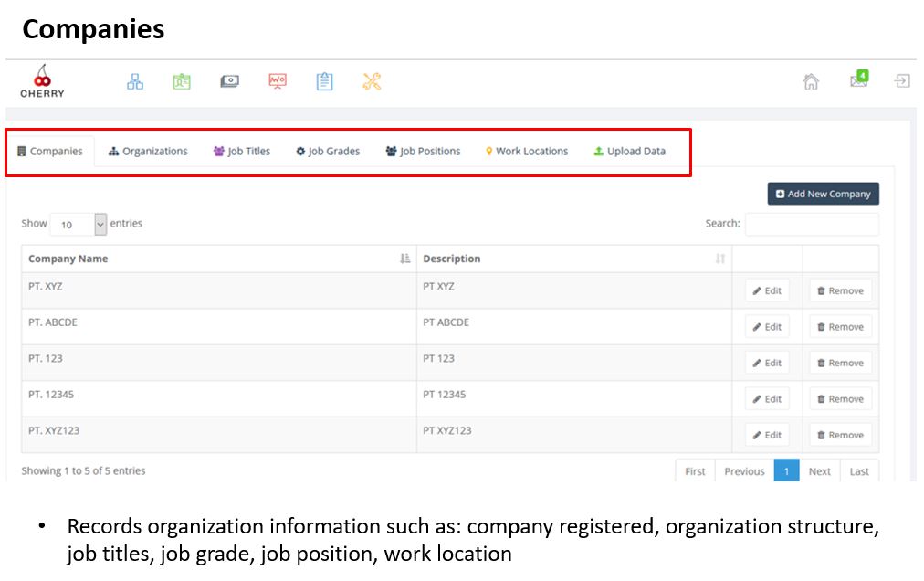Go to home via house icon
The height and width of the screenshot is (581, 924).
811,81
